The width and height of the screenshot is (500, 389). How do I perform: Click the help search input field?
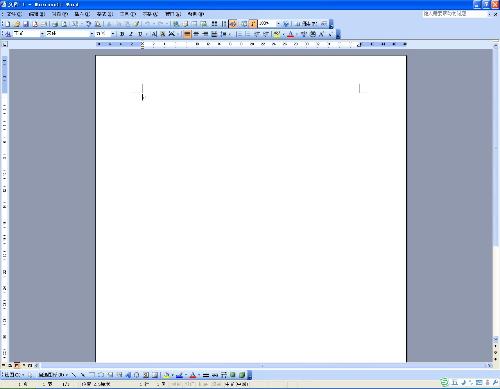[454, 14]
